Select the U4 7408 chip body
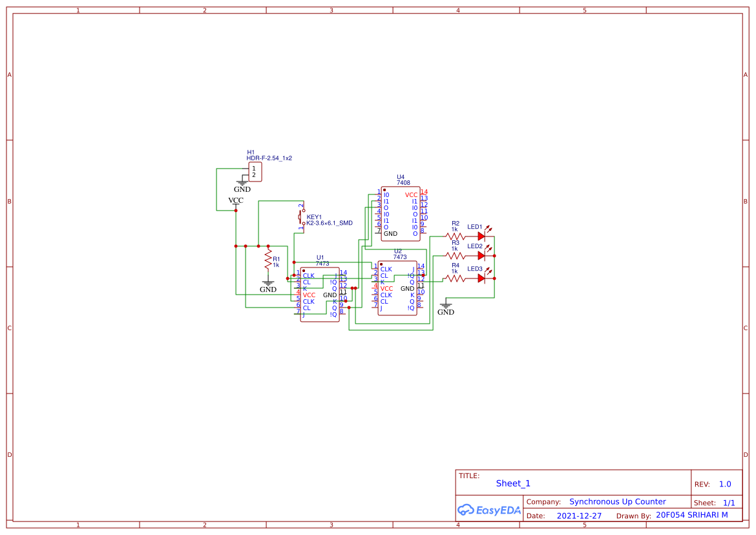The width and height of the screenshot is (756, 535). pos(401,214)
